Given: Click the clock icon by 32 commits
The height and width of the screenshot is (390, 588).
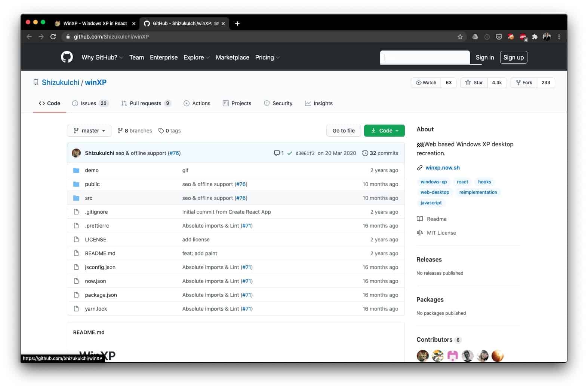Looking at the screenshot, I should [x=365, y=153].
